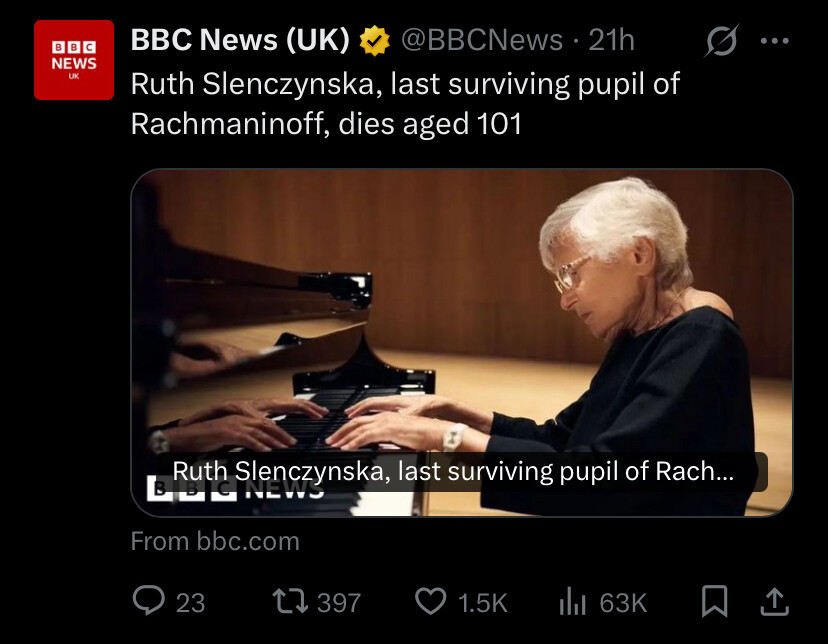This screenshot has width=828, height=644.
Task: Tap the share upload icon
Action: click(775, 600)
